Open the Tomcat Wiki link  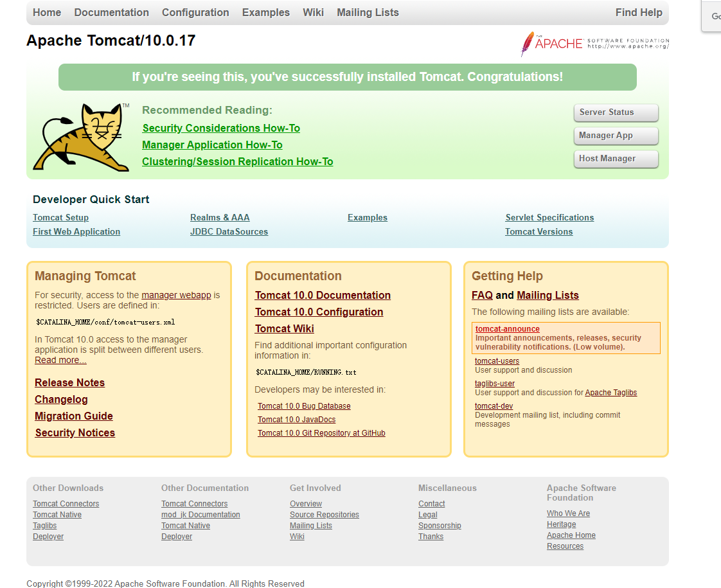pyautogui.click(x=285, y=329)
